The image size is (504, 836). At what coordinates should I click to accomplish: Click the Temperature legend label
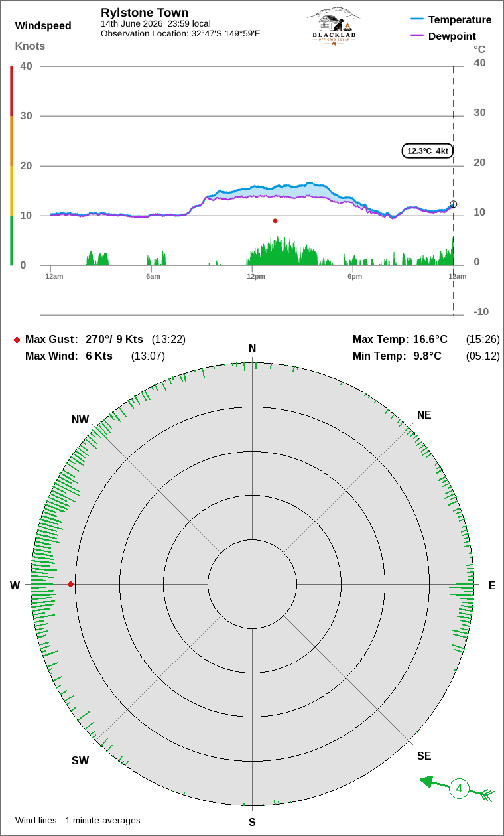[x=460, y=19]
